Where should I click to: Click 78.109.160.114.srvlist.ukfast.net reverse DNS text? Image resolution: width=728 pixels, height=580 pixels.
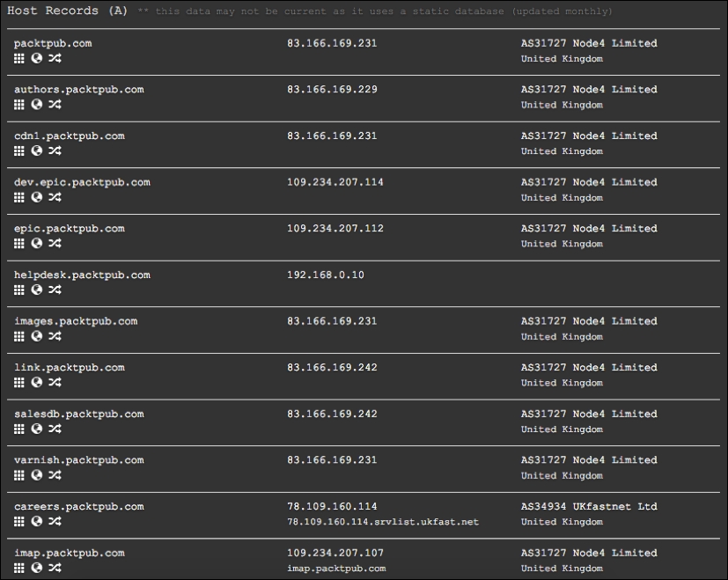pos(383,522)
